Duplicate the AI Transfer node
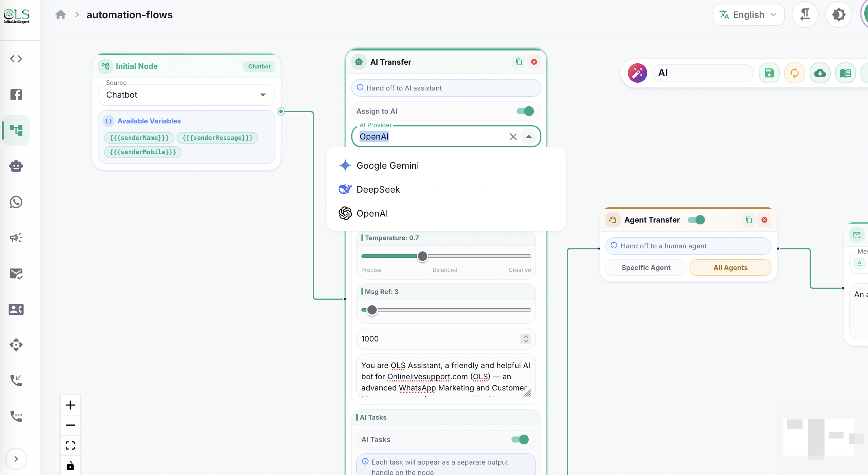 coord(519,62)
